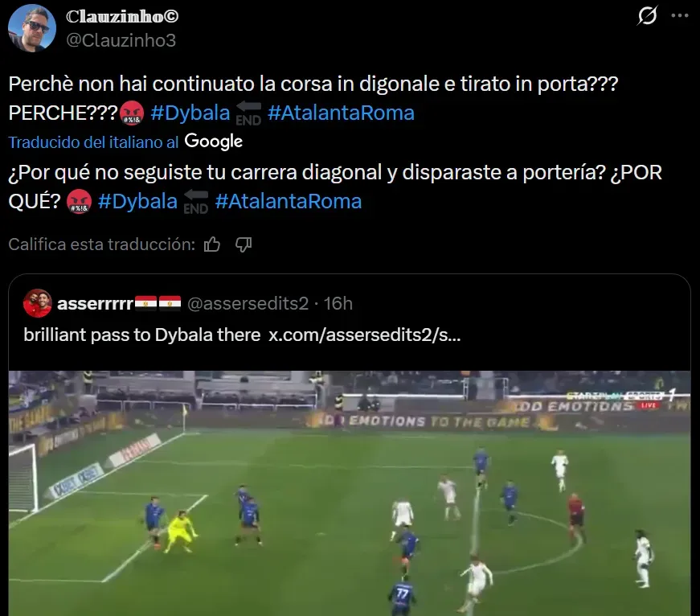The image size is (700, 616).
Task: Open the three-dot more options menu
Action: pyautogui.click(x=680, y=15)
